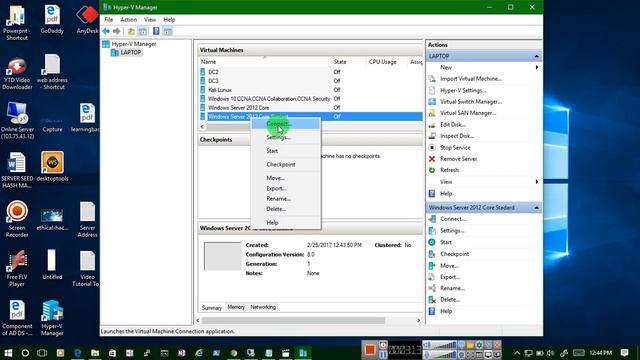Click the Up folder toolbar icon
This screenshot has height=360, width=640.
click(131, 31)
